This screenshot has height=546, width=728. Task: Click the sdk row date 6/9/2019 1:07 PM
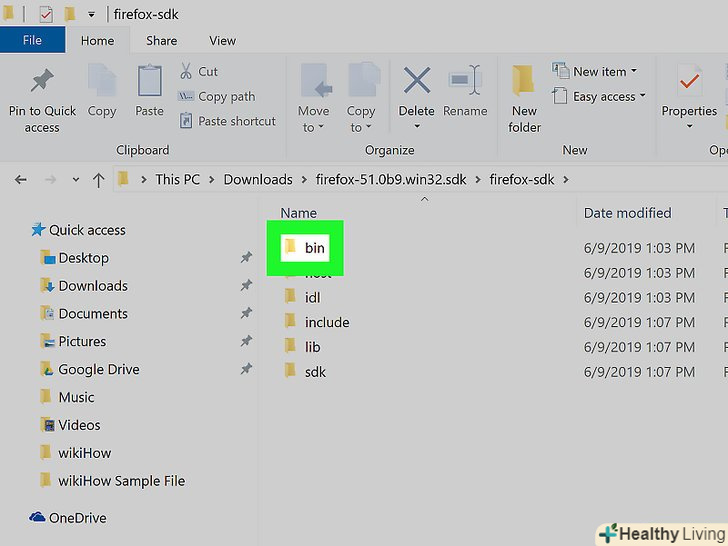(x=639, y=372)
